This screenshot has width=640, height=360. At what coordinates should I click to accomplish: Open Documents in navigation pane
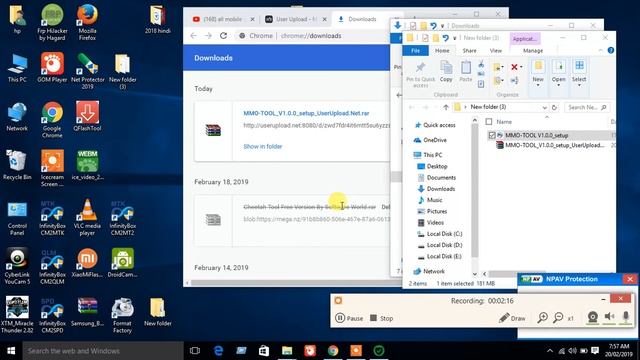[437, 178]
